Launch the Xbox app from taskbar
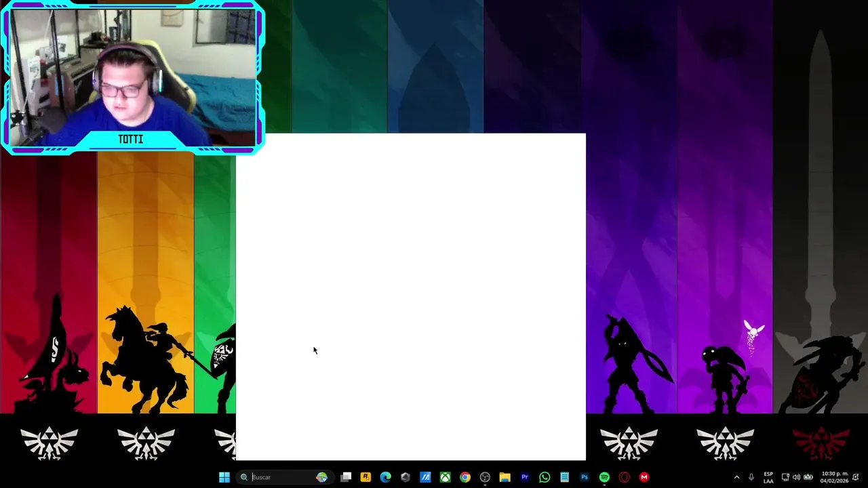Image resolution: width=868 pixels, height=488 pixels. click(445, 477)
